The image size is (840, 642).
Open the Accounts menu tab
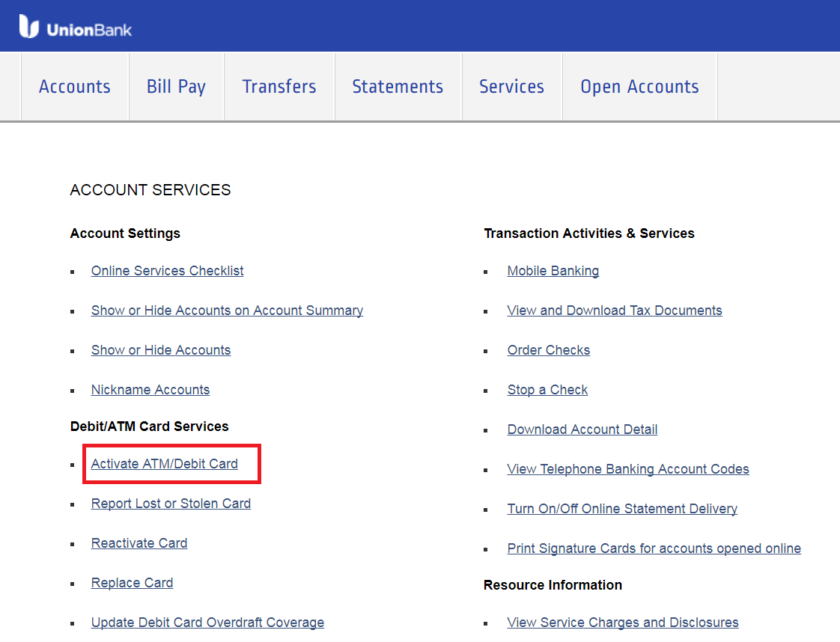coord(75,87)
